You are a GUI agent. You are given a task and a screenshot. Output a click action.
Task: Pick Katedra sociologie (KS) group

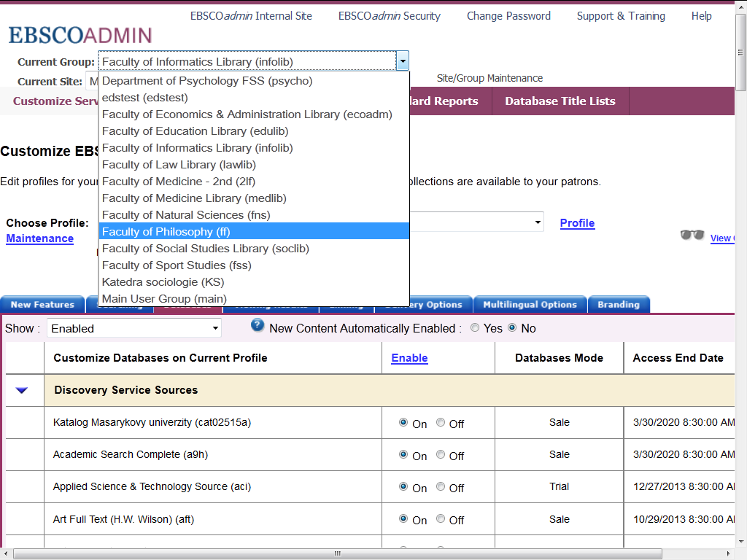[254, 282]
